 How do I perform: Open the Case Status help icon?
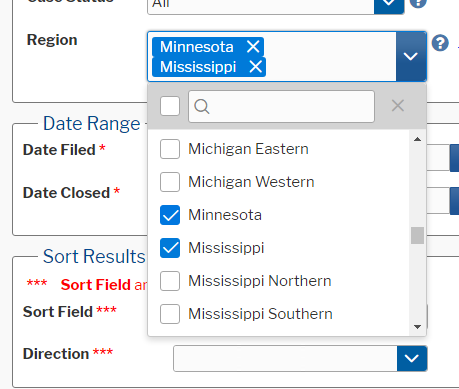point(418,3)
